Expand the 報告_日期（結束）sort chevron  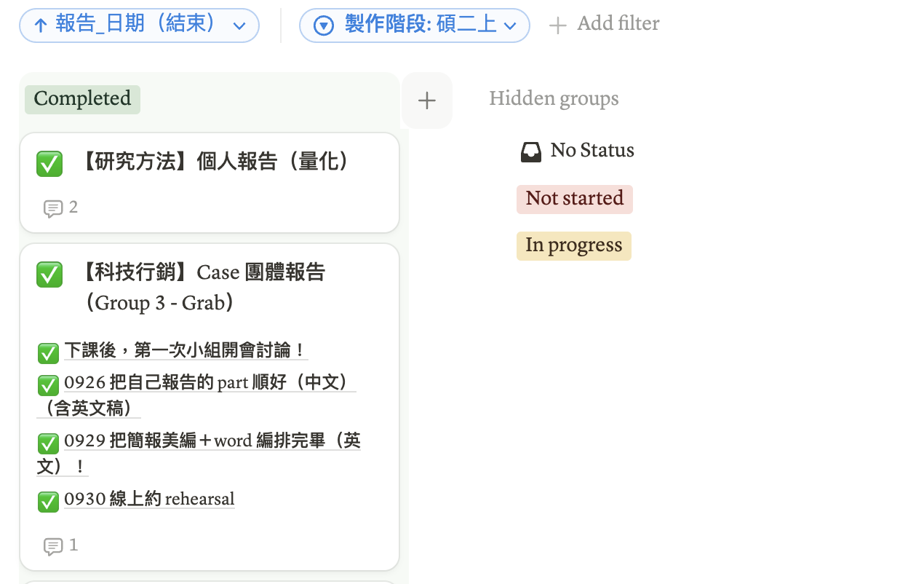[x=239, y=26]
